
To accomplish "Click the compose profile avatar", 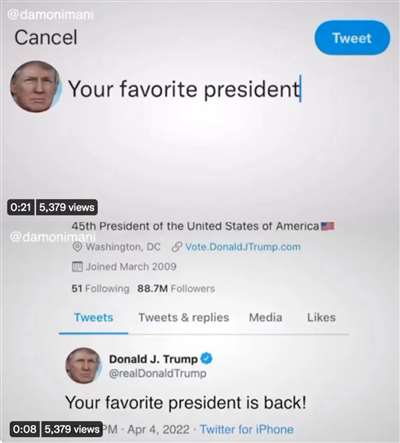I will pyautogui.click(x=35, y=87).
